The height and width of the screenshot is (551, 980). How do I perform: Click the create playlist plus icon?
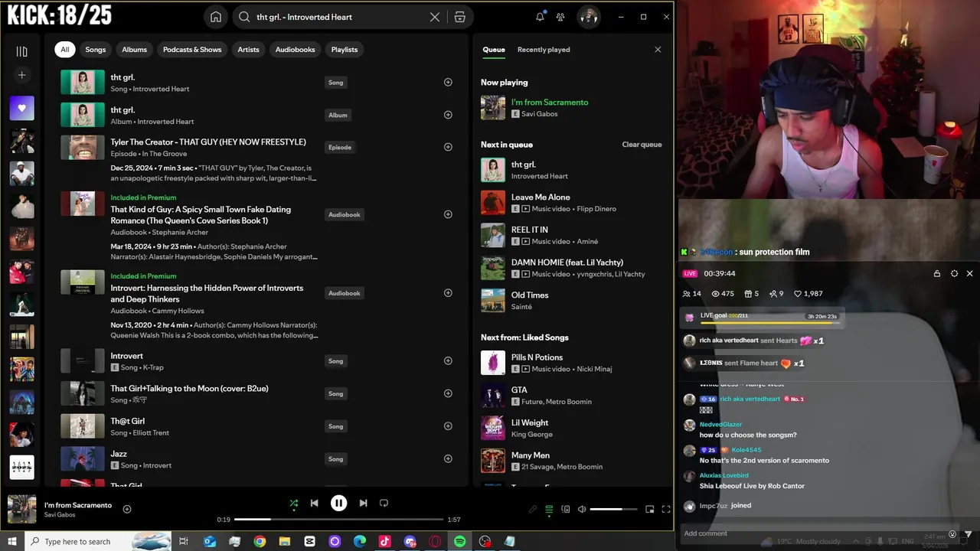click(x=21, y=75)
